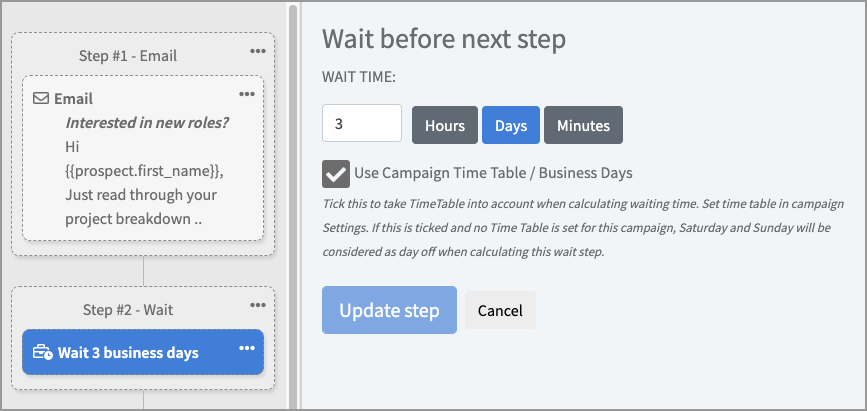Untick the Campaign Time Table checkbox

(336, 173)
